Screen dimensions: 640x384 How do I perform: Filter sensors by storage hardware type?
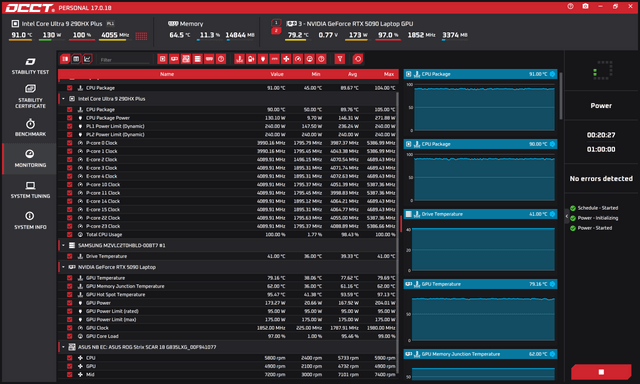pyautogui.click(x=198, y=59)
